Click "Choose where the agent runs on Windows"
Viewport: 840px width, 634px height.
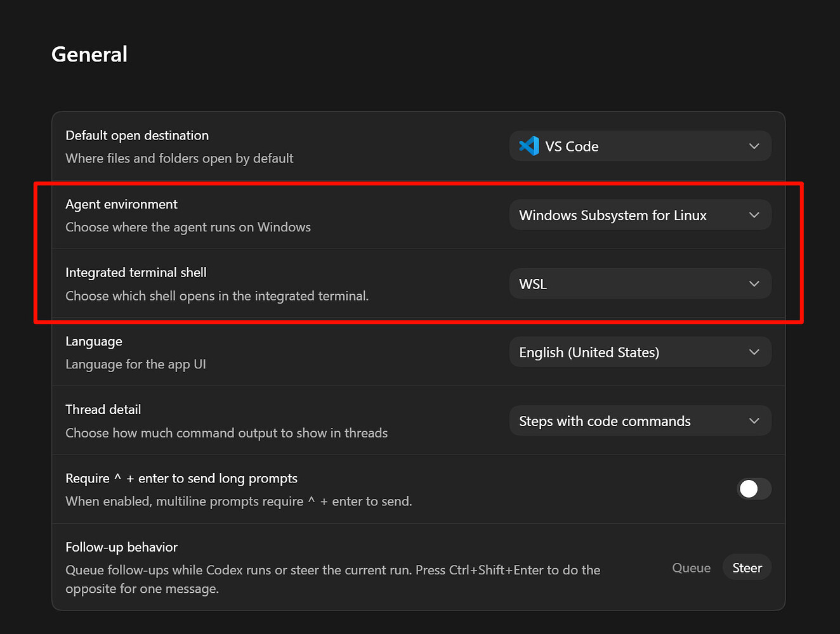click(188, 227)
